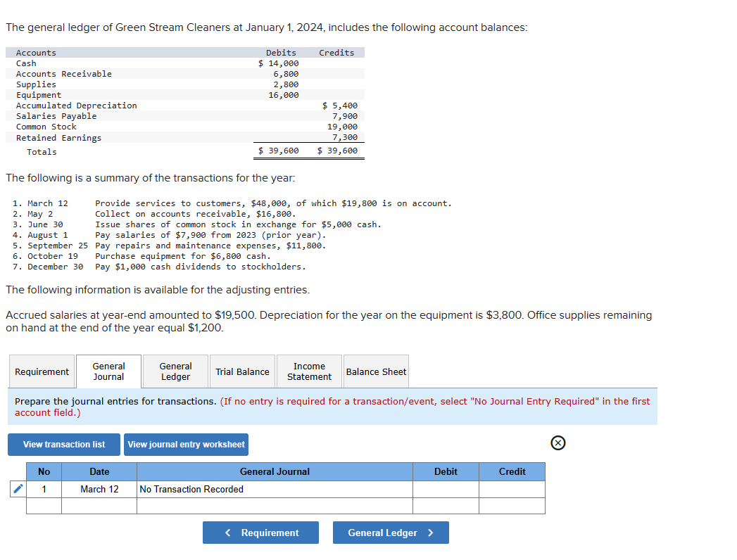Click the General Journal column header
737x560 pixels.
tap(275, 471)
